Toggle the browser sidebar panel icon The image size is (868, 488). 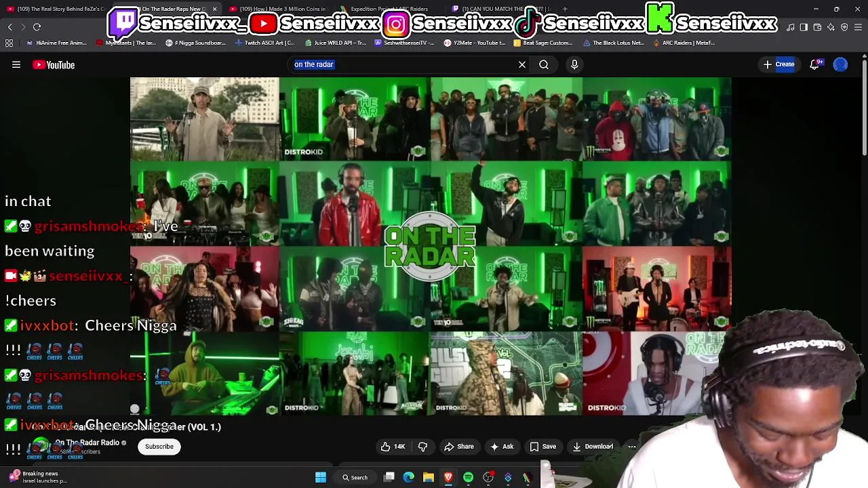tap(804, 27)
